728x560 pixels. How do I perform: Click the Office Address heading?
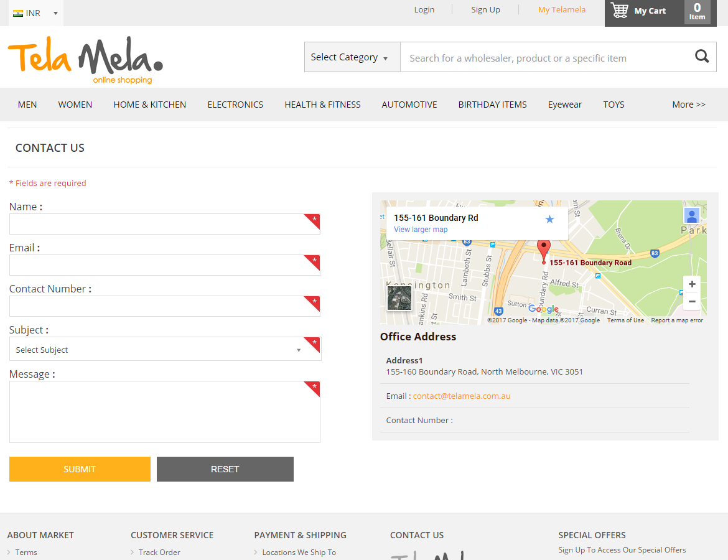click(418, 337)
